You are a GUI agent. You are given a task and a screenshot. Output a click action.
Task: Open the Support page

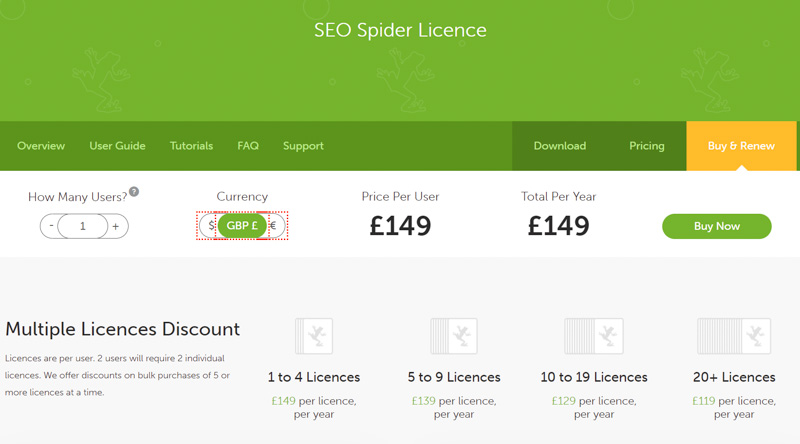[303, 146]
